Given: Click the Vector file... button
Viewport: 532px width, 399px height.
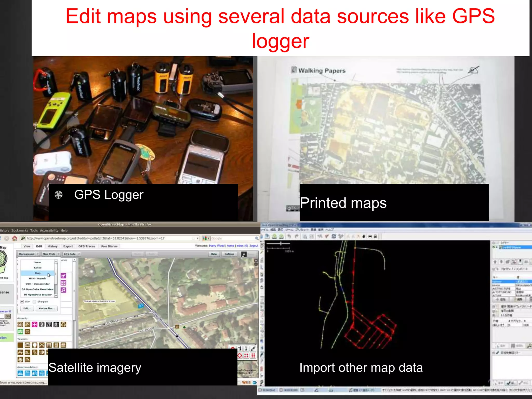Looking at the screenshot, I should pos(46,309).
